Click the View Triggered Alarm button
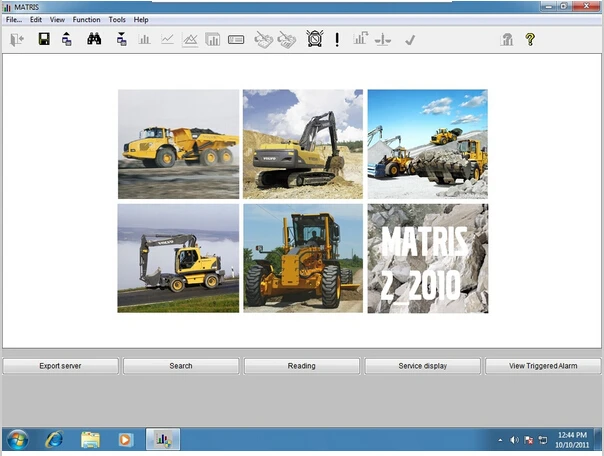The width and height of the screenshot is (604, 456). click(543, 366)
